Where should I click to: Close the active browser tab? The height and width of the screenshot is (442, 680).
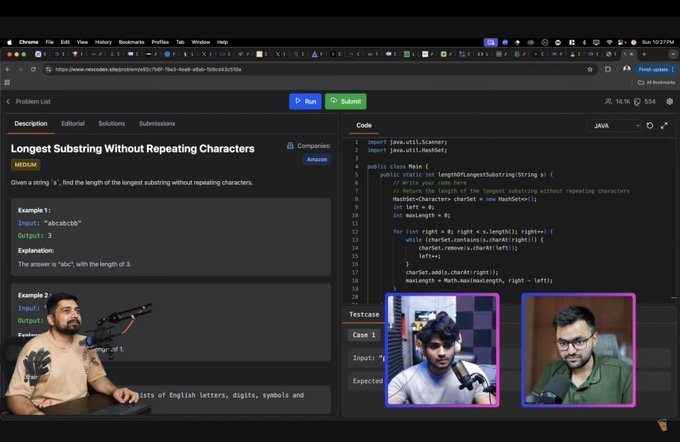(x=631, y=54)
